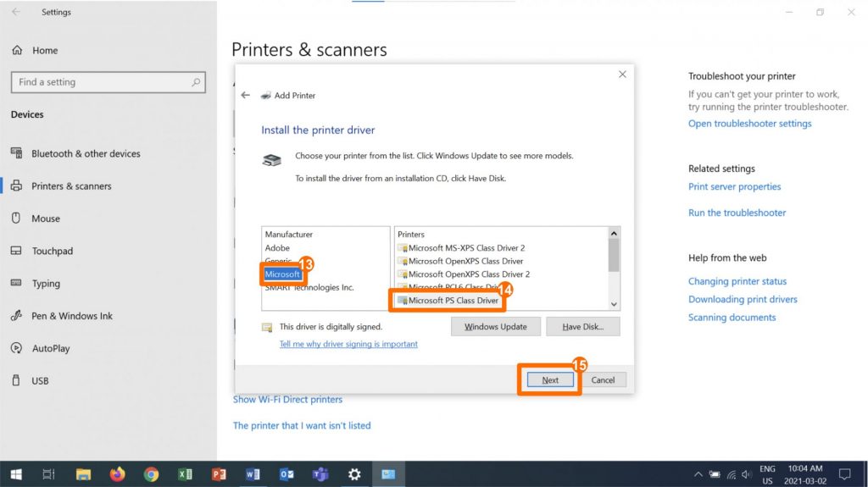Open the Bluetooth & other devices section
The height and width of the screenshot is (487, 868).
86,154
